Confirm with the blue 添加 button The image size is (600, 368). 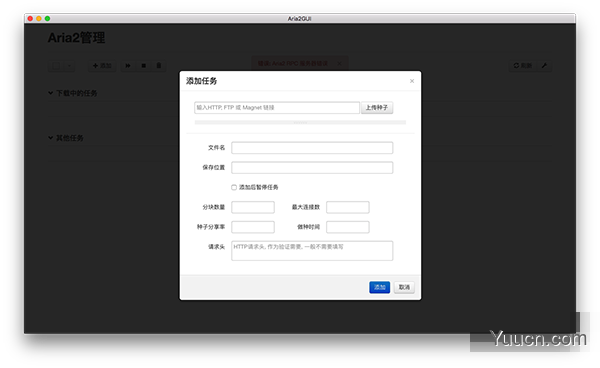pos(380,287)
